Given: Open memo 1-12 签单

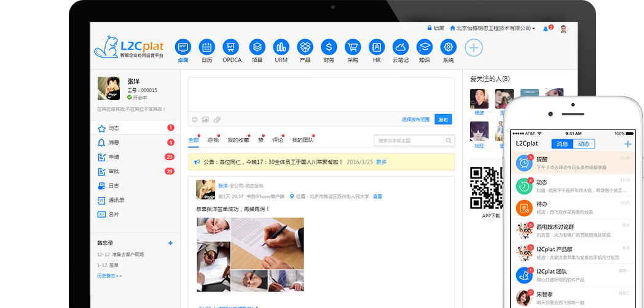Looking at the screenshot, I should click(x=108, y=265).
